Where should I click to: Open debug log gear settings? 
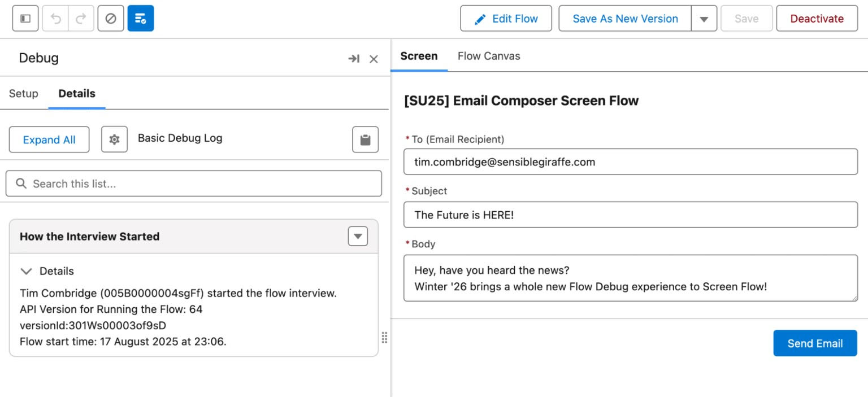coord(114,139)
